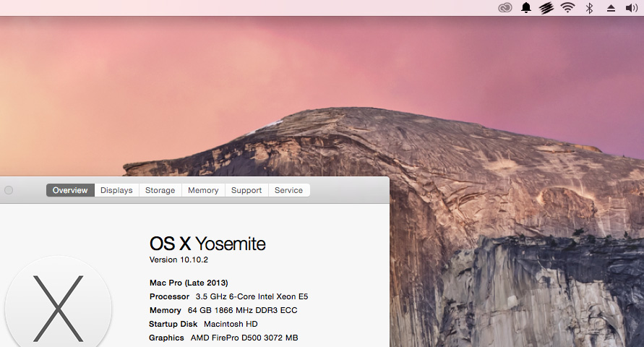Switch to the Displays tab

[116, 190]
